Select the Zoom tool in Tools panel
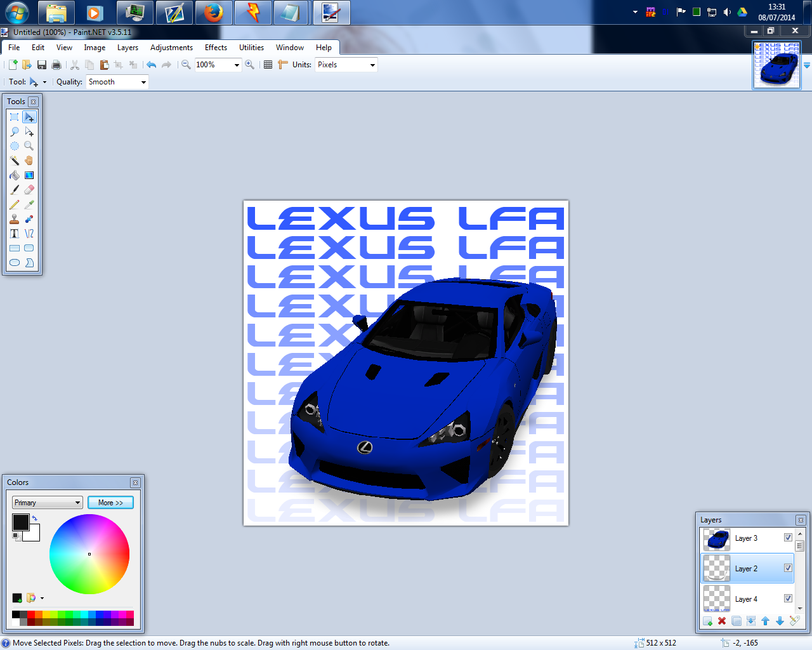Screen dimensions: 812x650 coord(29,146)
